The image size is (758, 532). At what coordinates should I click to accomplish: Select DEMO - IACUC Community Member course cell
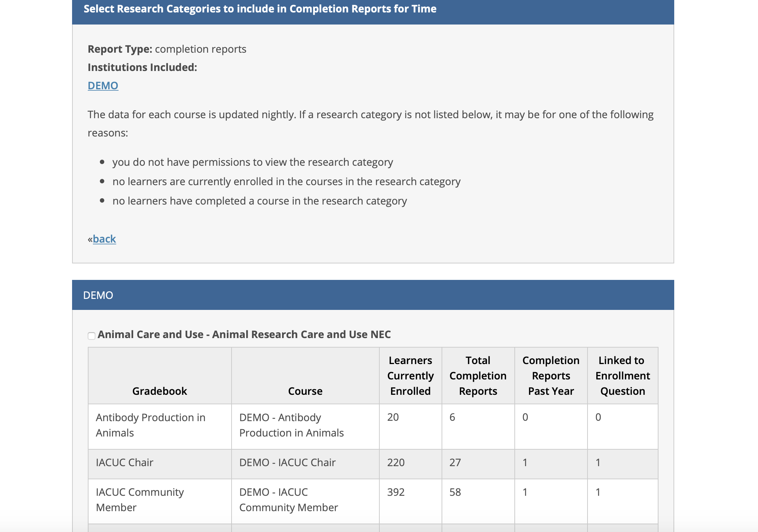pyautogui.click(x=305, y=501)
